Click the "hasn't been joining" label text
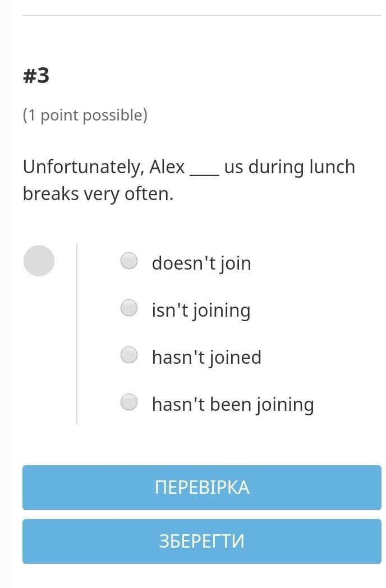The width and height of the screenshot is (386, 588). pos(232,404)
